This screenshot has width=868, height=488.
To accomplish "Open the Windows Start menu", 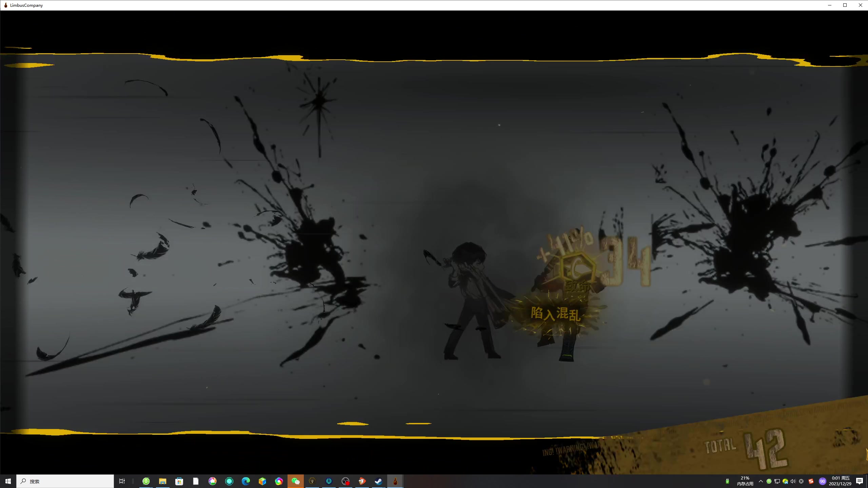I will [x=8, y=481].
